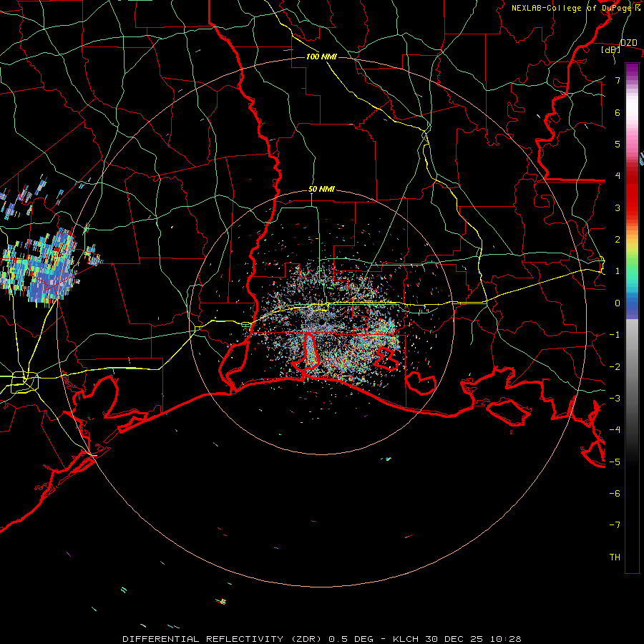644x644 pixels.
Task: Click the "DZD" legend title
Action: point(628,43)
